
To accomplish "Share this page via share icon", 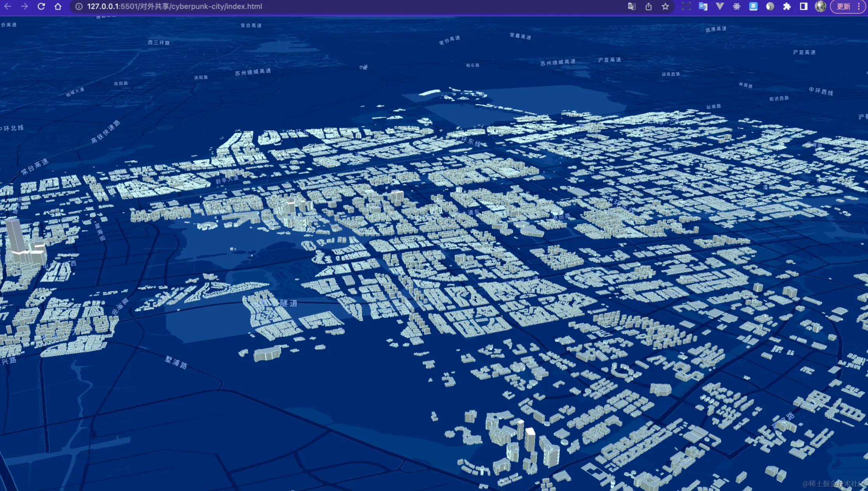I will 648,6.
